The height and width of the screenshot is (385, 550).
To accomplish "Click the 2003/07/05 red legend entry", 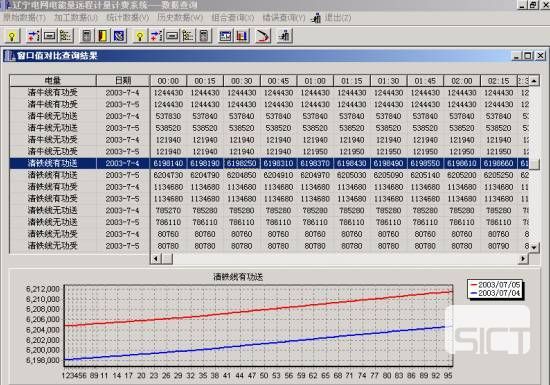I will point(495,285).
